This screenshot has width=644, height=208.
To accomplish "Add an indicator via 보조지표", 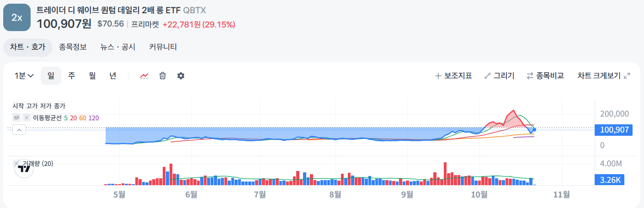I will tap(453, 76).
